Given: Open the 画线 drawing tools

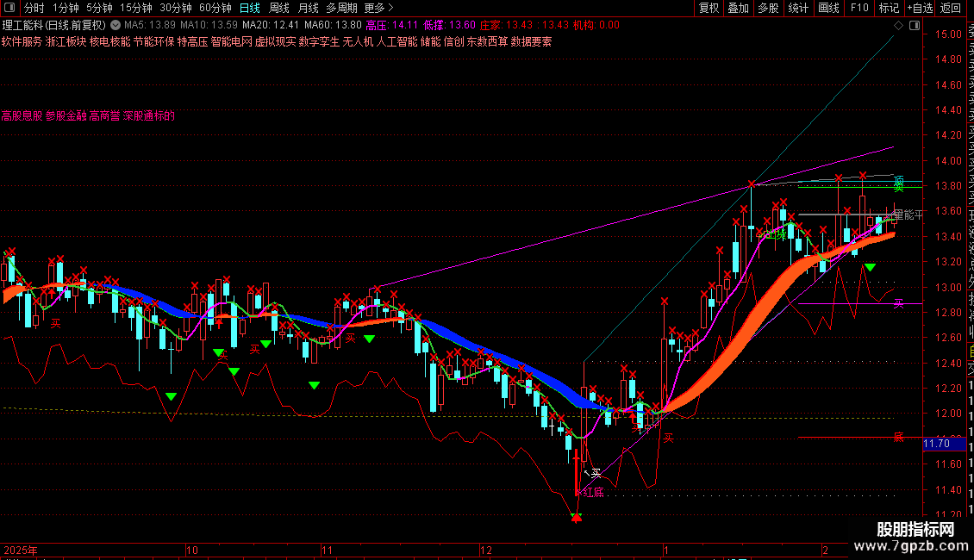Looking at the screenshot, I should coord(828,8).
